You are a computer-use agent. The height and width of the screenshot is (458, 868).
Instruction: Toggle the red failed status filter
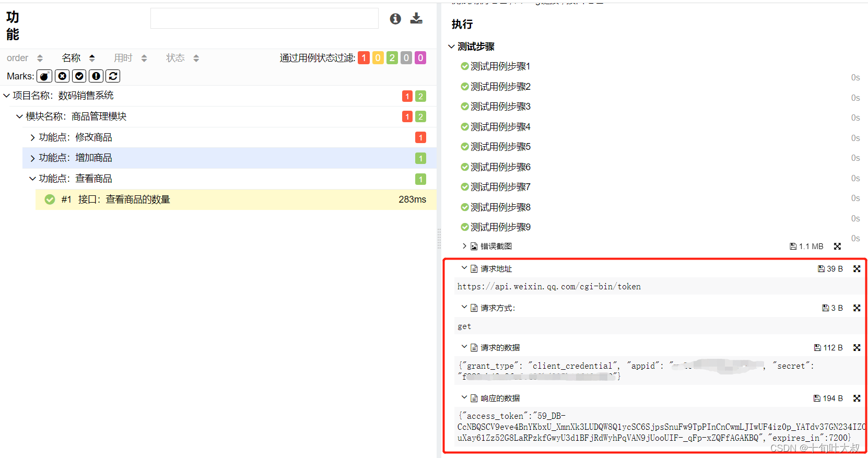[363, 58]
